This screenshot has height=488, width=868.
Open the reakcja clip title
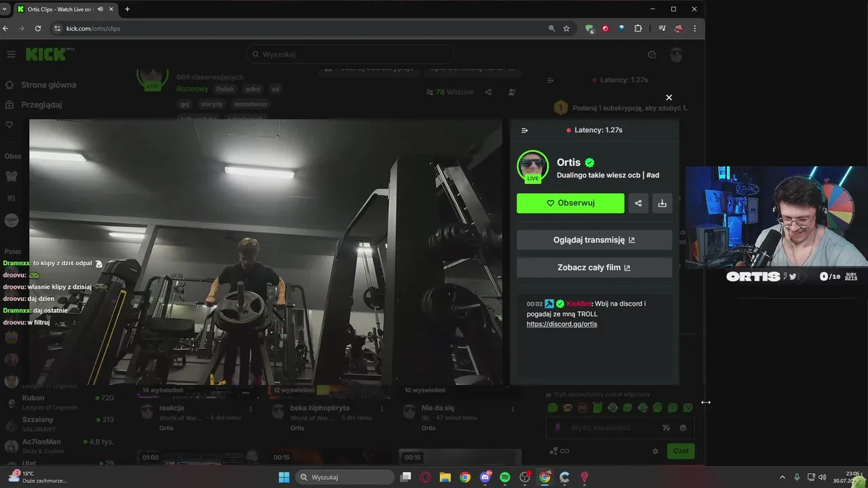point(172,408)
